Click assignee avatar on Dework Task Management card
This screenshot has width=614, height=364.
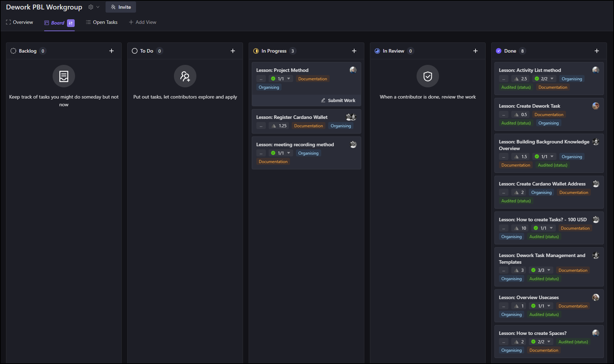click(596, 255)
